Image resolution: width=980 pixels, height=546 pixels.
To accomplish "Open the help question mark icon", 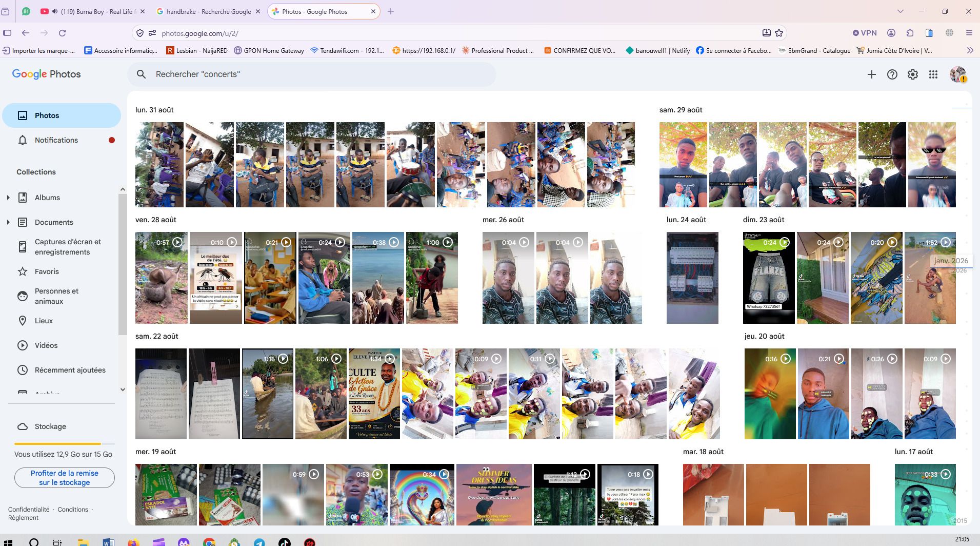I will 892,74.
